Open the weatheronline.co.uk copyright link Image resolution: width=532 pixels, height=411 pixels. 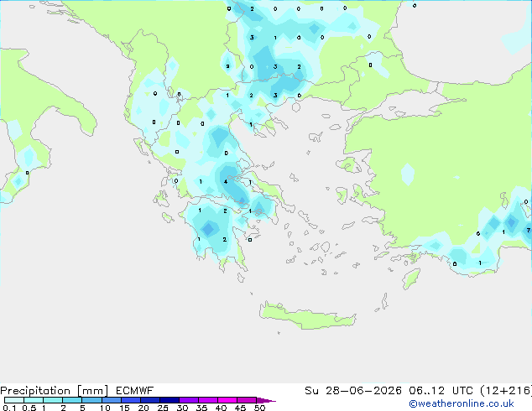tap(462, 403)
